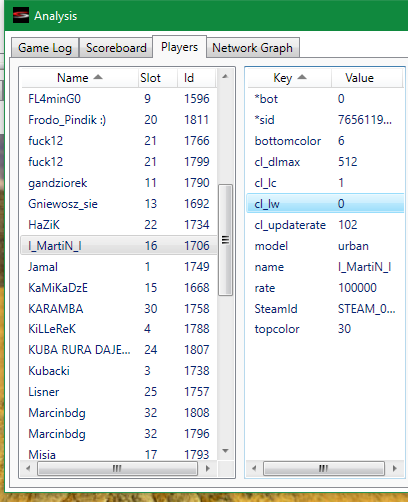The height and width of the screenshot is (502, 408).
Task: Select the rate key row
Action: [325, 288]
